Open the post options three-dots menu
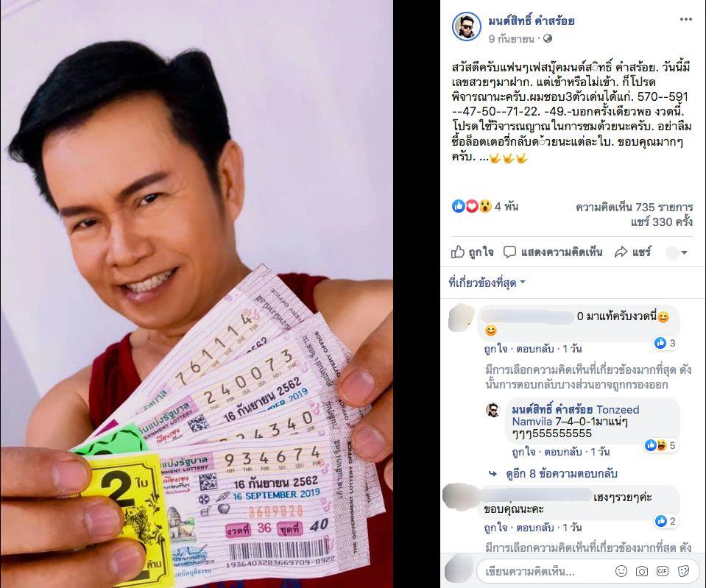The height and width of the screenshot is (588, 706). pos(685,19)
